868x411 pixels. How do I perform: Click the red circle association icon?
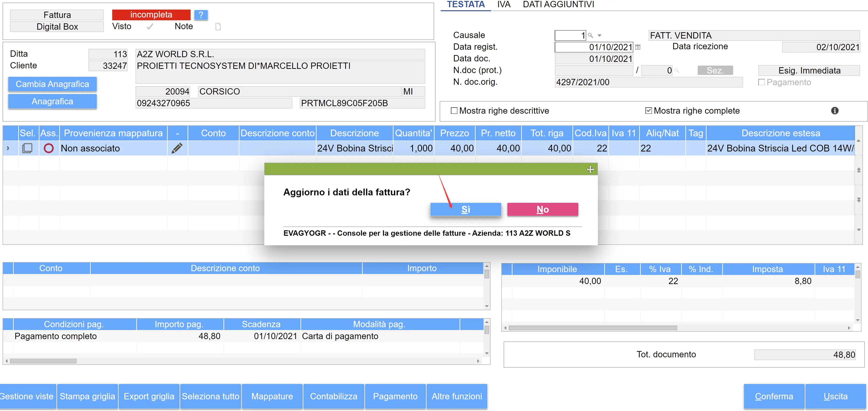click(x=49, y=148)
